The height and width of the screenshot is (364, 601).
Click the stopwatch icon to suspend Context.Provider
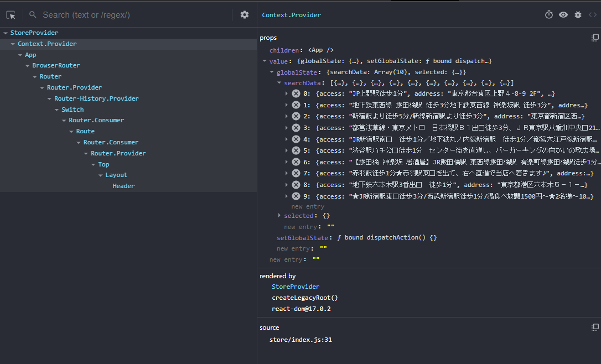click(548, 15)
